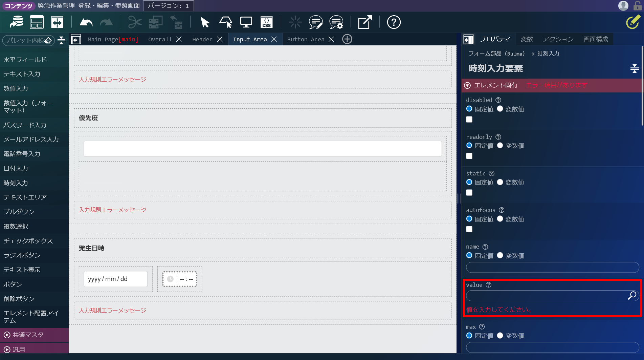The width and height of the screenshot is (644, 360).
Task: Collapse the エレメント固有 section
Action: point(467,85)
